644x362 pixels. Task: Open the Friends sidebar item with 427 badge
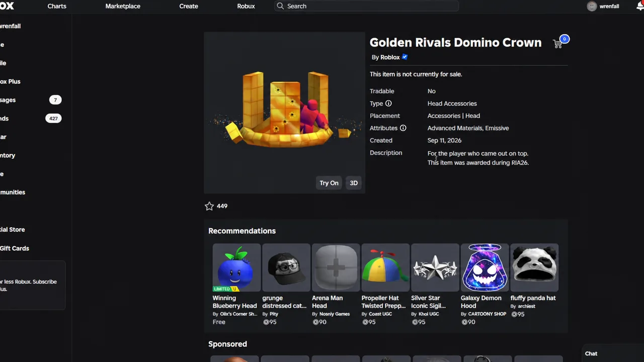(30, 119)
